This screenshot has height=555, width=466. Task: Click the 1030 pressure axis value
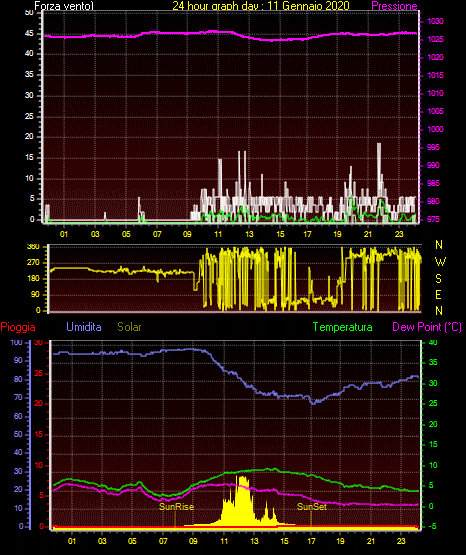[x=435, y=21]
